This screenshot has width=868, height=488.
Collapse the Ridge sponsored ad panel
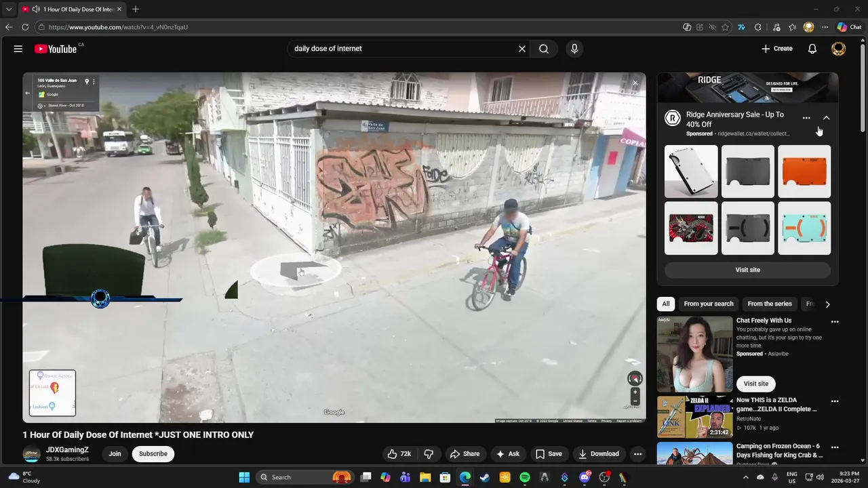click(826, 118)
